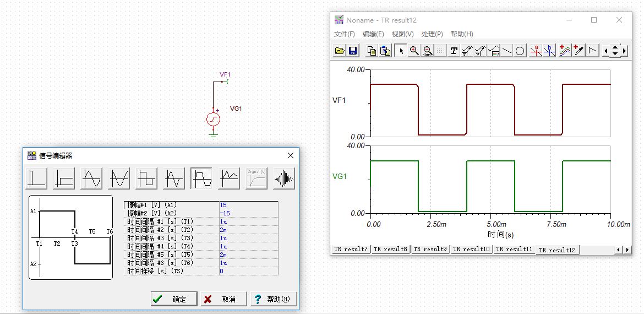Screen dimensions: 644x314
Task: Edit time interval #1 (T1) value
Action: [248, 221]
